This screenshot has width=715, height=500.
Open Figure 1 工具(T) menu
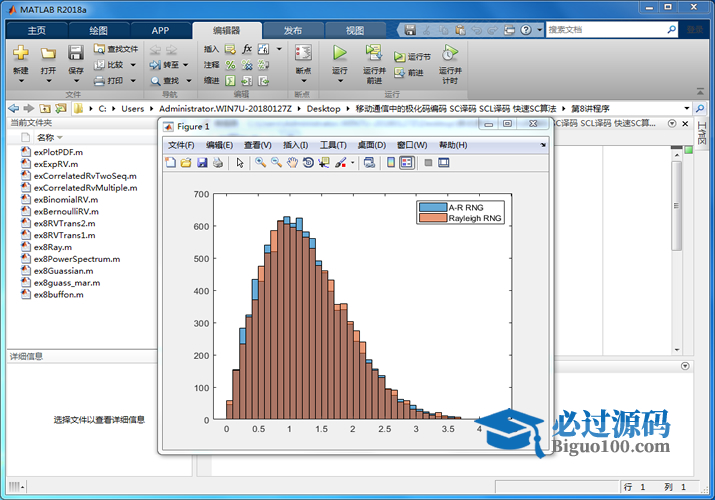coord(333,145)
